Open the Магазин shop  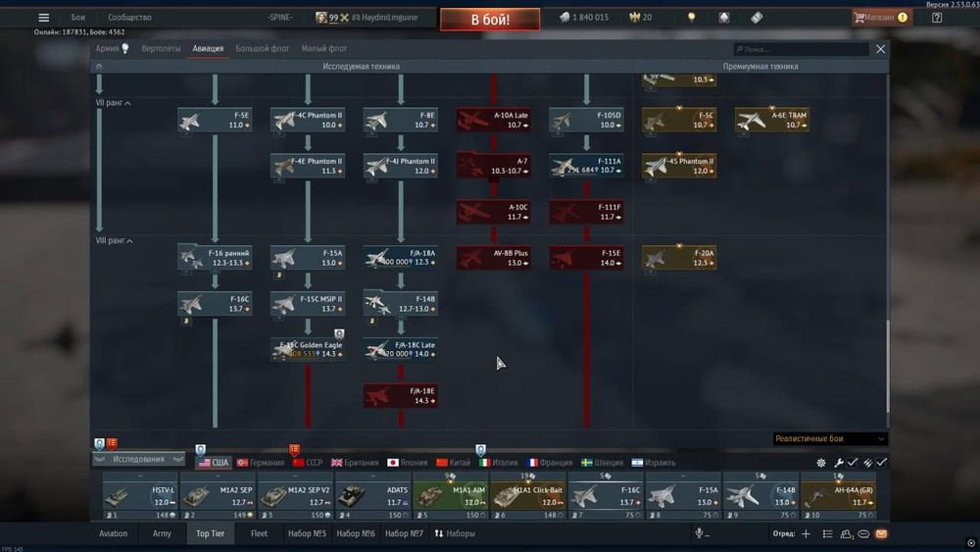tap(881, 18)
